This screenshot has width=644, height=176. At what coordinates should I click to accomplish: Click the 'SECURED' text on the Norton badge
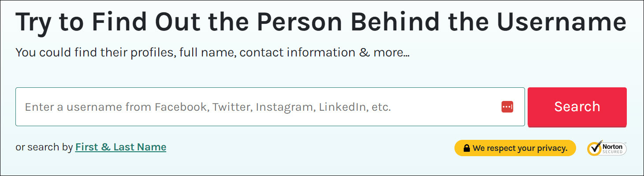point(613,152)
